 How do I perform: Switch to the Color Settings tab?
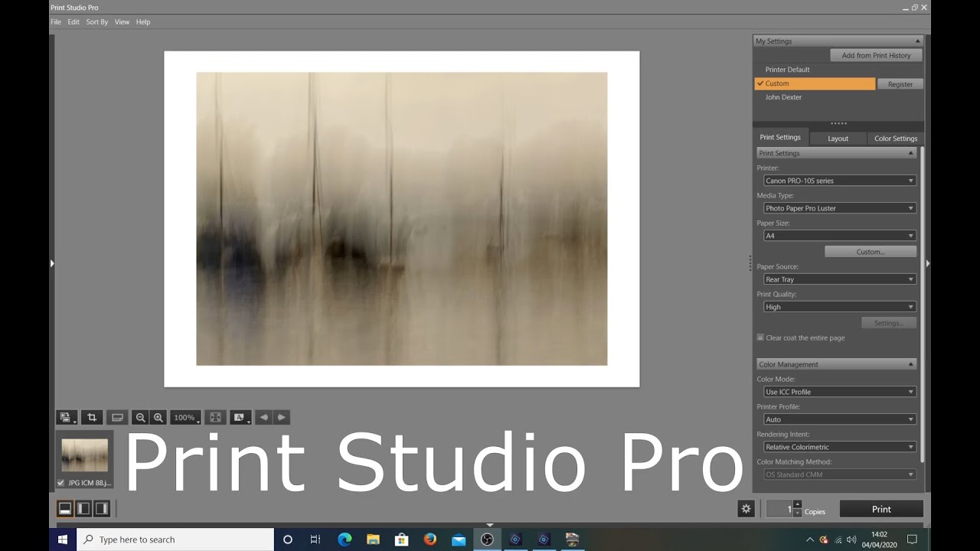click(x=896, y=139)
